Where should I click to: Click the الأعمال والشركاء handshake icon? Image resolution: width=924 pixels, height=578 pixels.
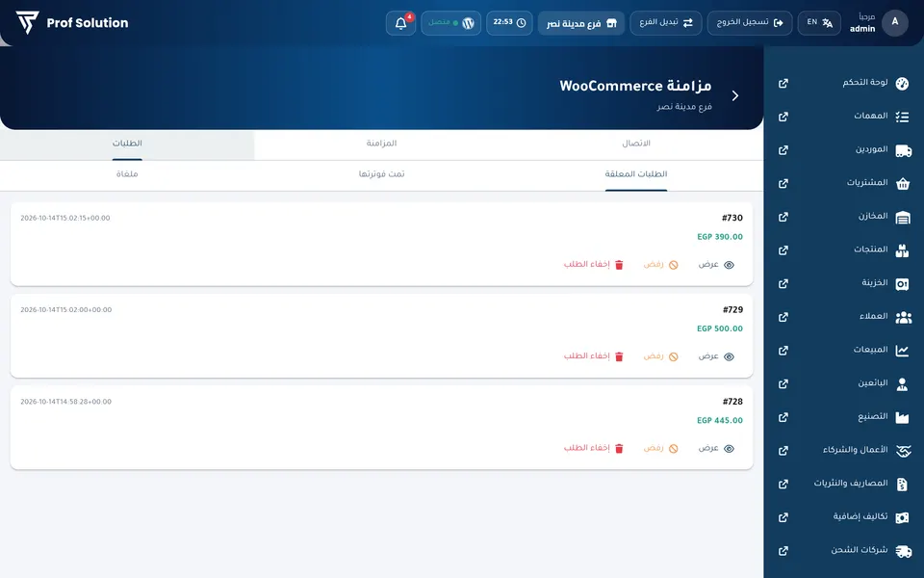[903, 451]
